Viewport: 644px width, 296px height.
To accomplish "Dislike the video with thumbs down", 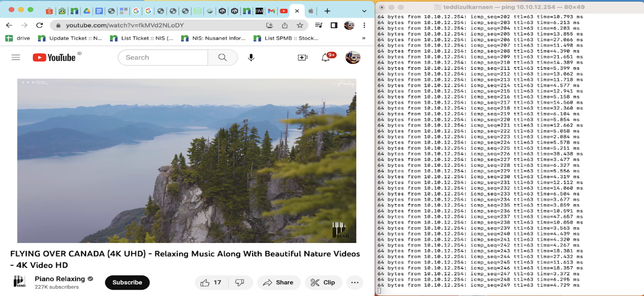I will coord(240,282).
